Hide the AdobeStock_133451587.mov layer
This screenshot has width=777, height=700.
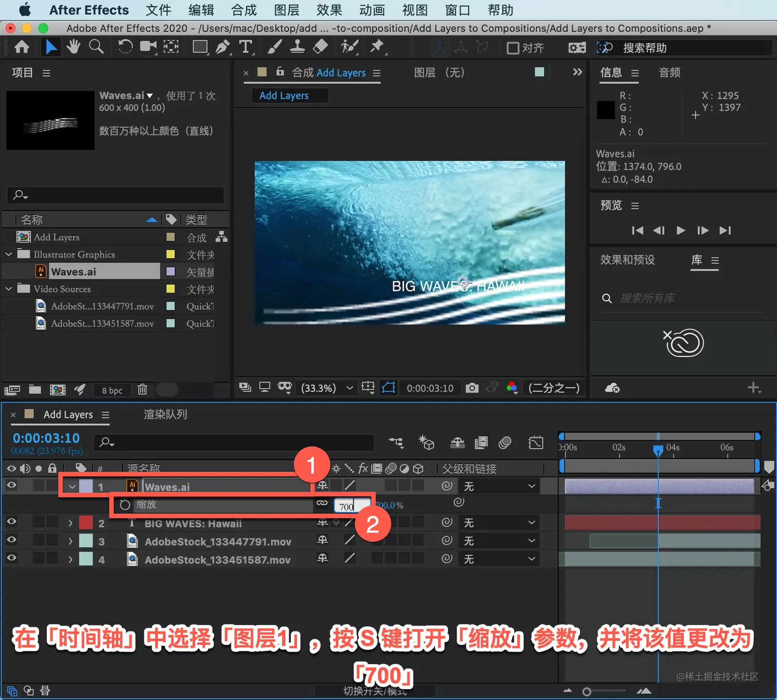(11, 558)
